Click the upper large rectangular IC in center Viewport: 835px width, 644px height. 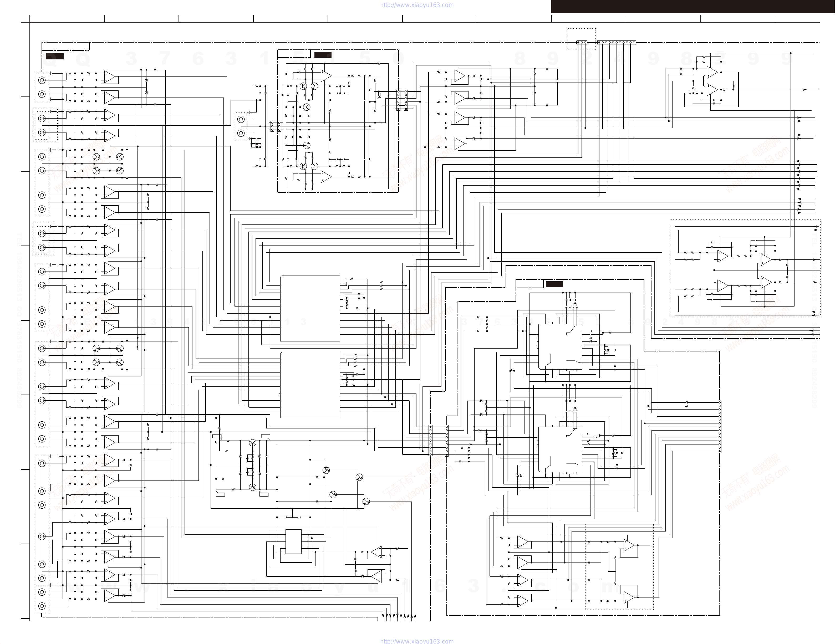[310, 308]
